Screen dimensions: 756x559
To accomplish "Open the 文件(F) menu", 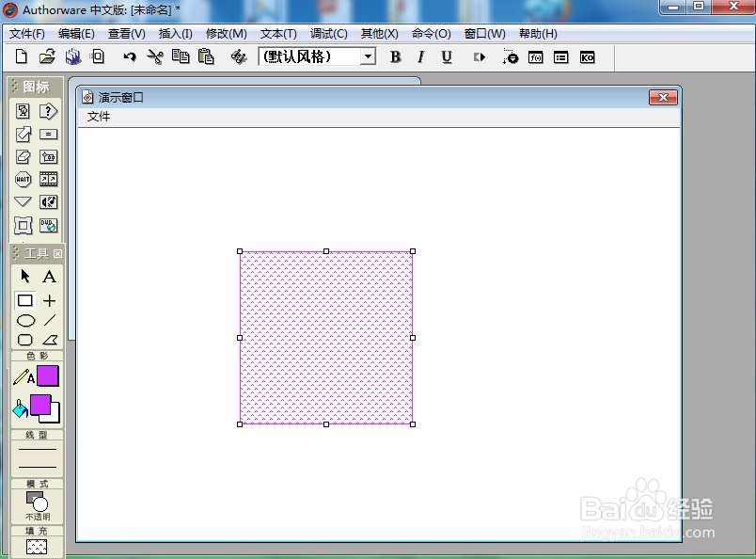I will (27, 34).
